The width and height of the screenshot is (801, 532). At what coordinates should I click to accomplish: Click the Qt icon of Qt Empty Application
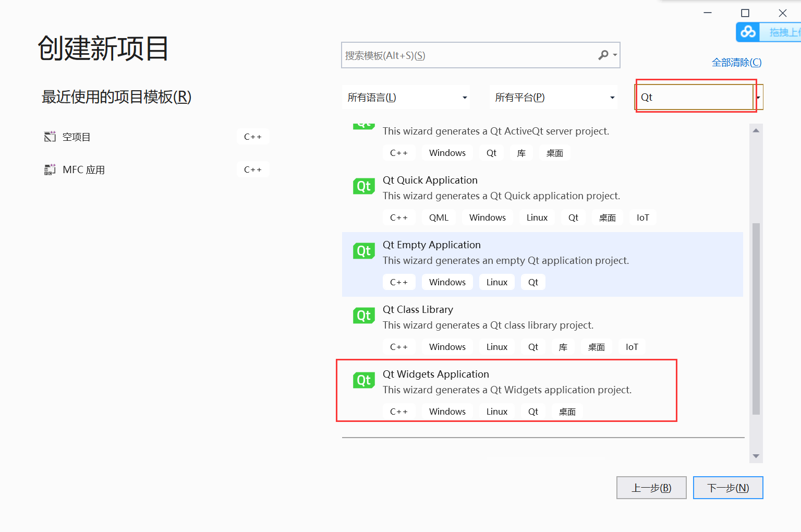(x=364, y=251)
